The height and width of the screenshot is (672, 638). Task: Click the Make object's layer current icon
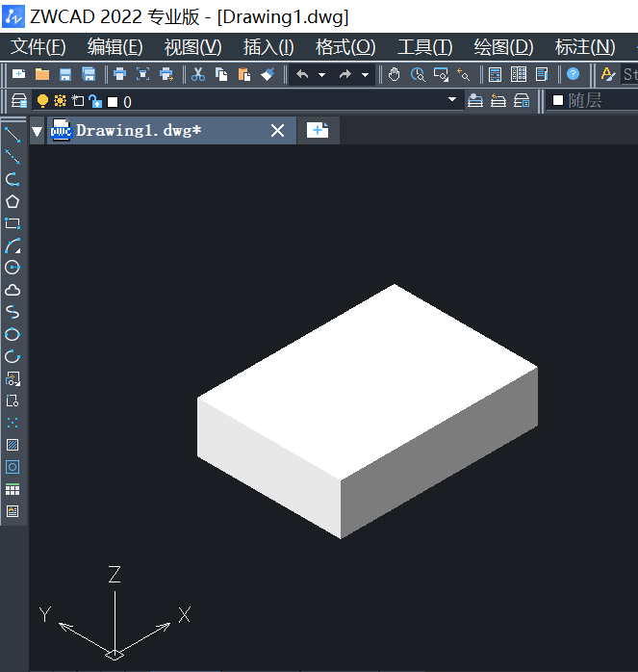click(x=475, y=101)
